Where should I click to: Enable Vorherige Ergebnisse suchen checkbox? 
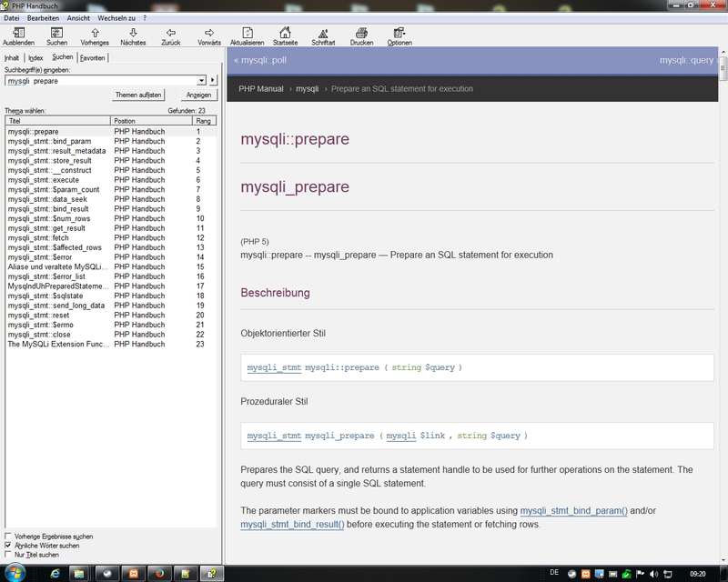pyautogui.click(x=9, y=537)
